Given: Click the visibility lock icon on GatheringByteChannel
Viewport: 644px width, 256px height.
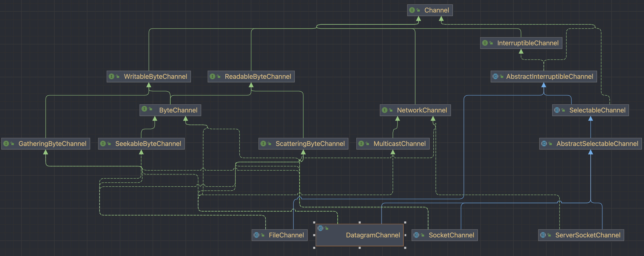Looking at the screenshot, I should (12, 144).
